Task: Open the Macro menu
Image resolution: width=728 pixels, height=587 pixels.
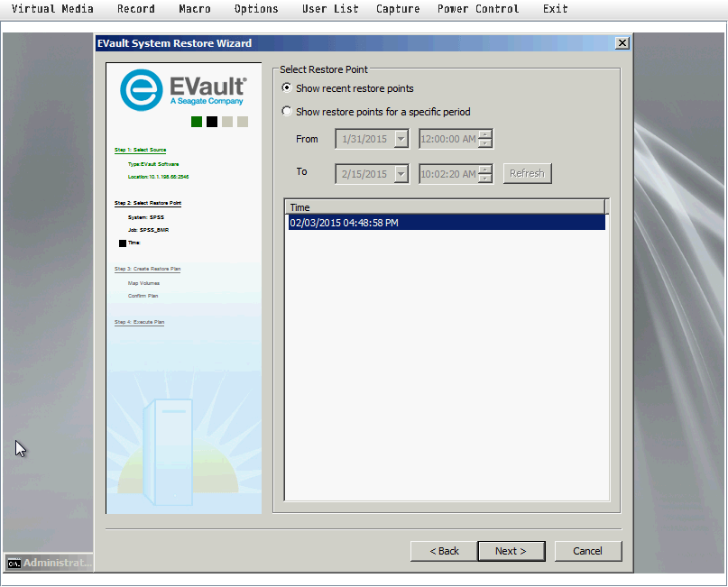Action: coord(195,9)
